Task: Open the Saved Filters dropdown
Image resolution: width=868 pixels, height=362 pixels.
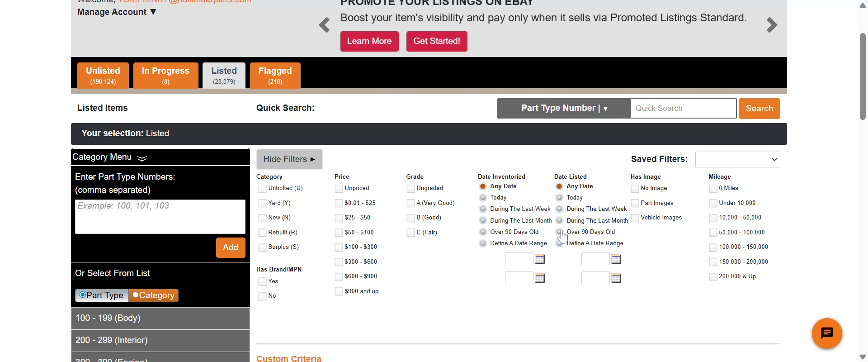Action: 737,159
